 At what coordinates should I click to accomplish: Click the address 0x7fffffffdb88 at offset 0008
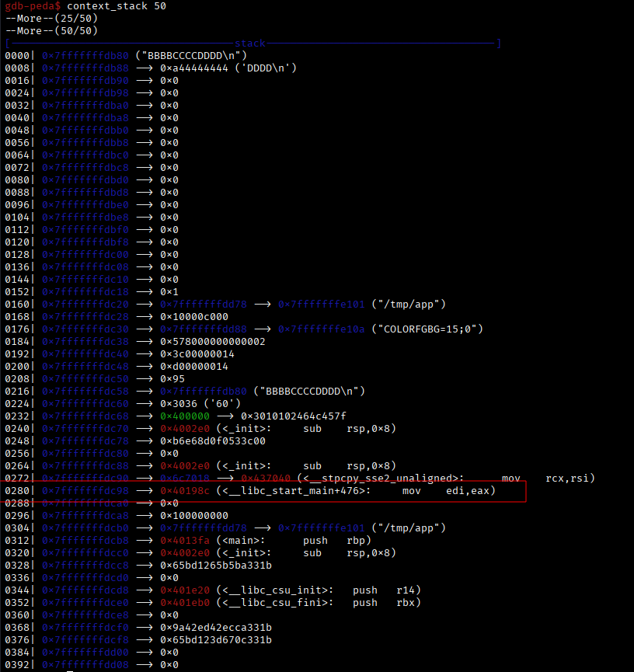click(85, 68)
